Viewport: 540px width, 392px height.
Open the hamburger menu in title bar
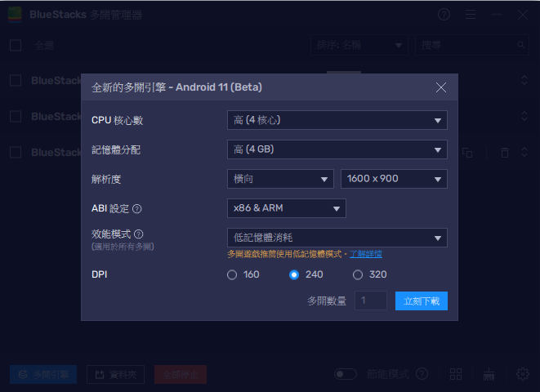(x=471, y=15)
